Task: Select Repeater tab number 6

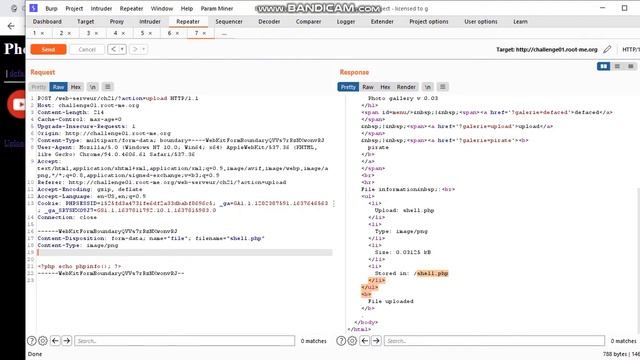Action: [x=169, y=33]
